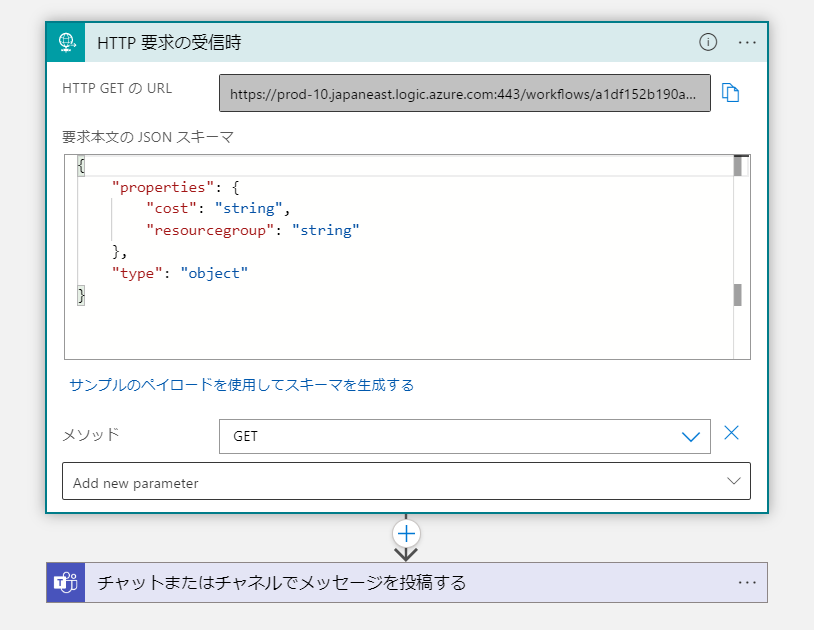This screenshot has height=630, width=814.
Task: Click the HTTP GET の URL label
Action: pos(117,88)
